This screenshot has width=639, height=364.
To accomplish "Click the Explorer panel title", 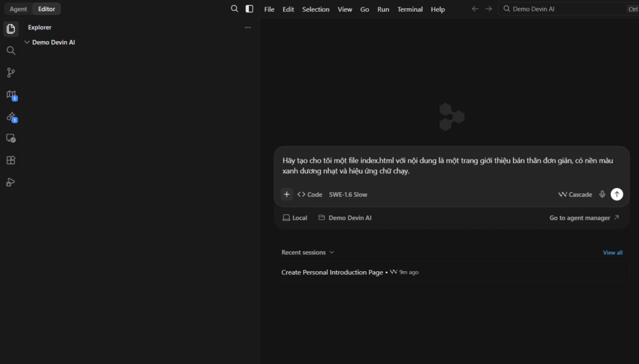I will click(40, 27).
